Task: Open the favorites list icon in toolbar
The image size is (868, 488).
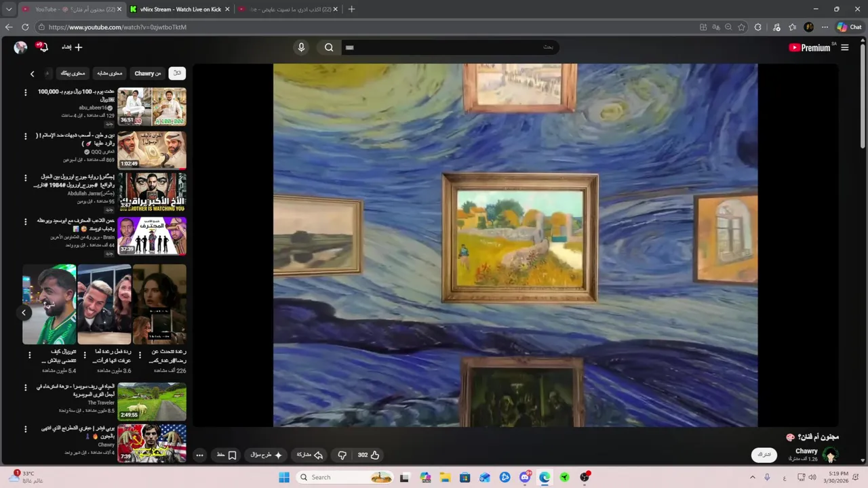Action: (792, 27)
